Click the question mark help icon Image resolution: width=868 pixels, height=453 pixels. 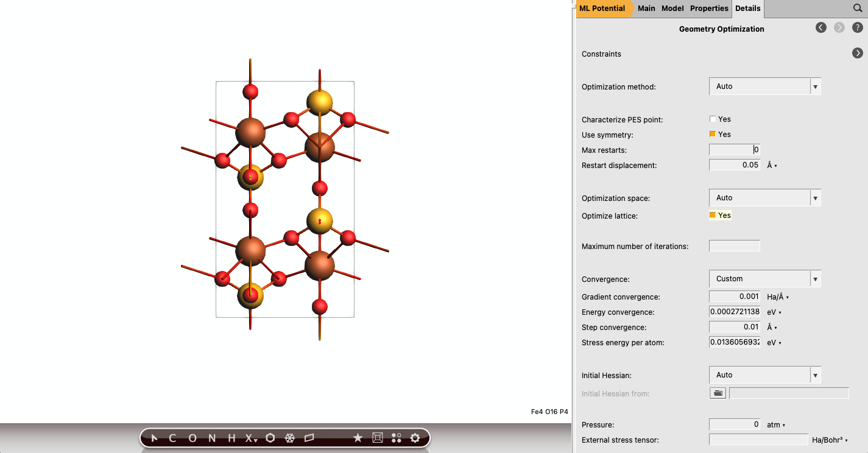coord(857,28)
